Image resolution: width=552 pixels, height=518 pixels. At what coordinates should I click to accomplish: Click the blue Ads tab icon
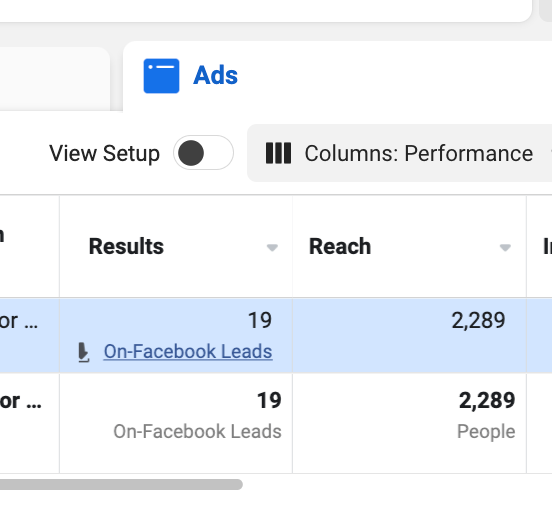point(161,76)
